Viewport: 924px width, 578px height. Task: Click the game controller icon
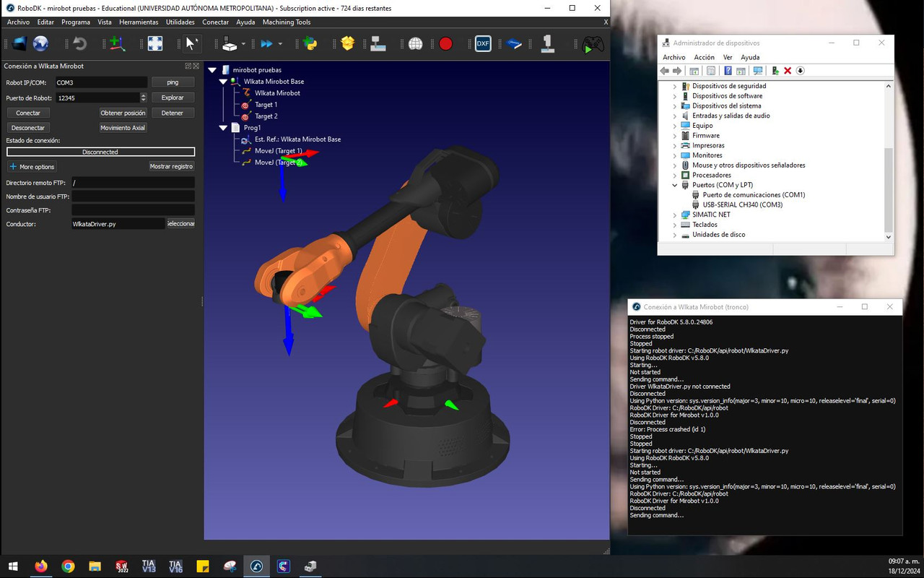pyautogui.click(x=593, y=45)
